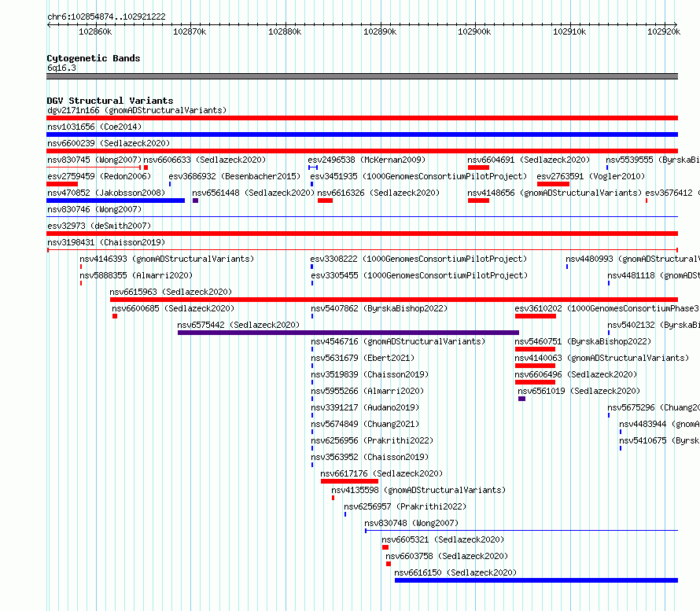Click nsv6606496 (Sedlazeck2020) label

[x=576, y=374]
